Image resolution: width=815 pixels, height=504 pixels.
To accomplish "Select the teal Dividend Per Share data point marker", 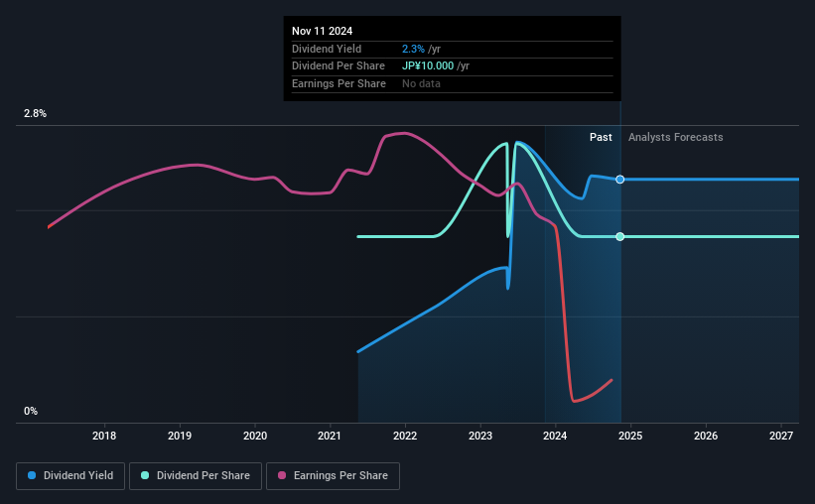I will coord(620,237).
